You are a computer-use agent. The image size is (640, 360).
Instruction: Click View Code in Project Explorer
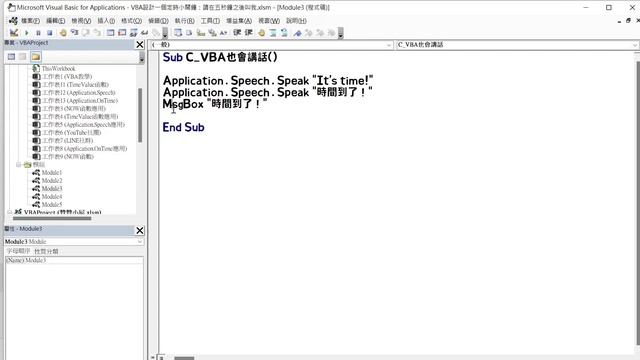[11, 57]
